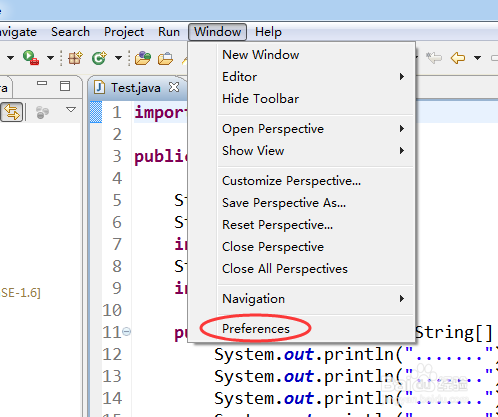Click the New Java Package icon
This screenshot has width=498, height=417.
pos(75,58)
